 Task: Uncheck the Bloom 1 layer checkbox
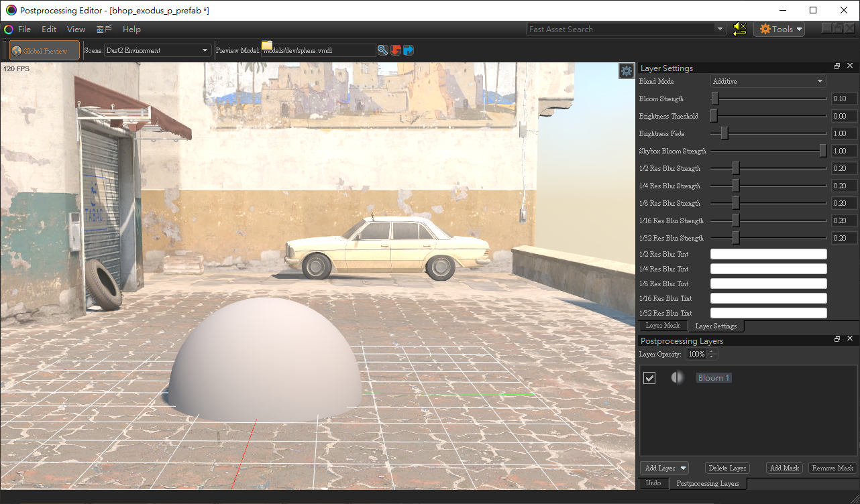(649, 378)
